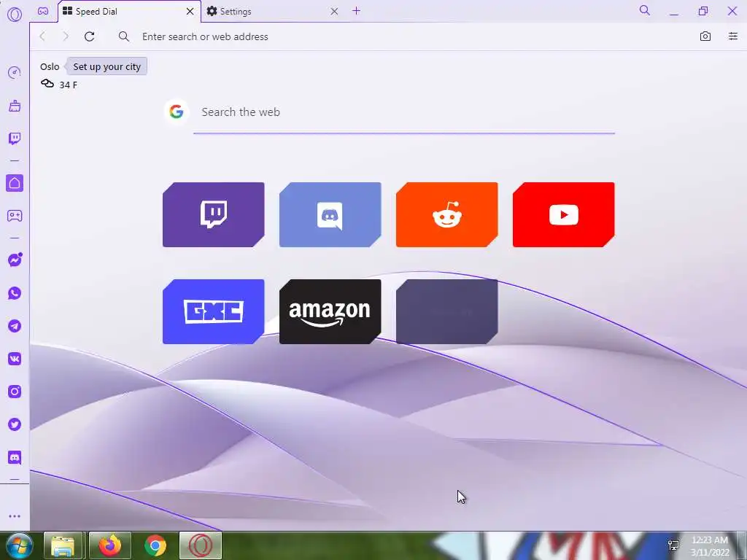Click the network icon in system tray

tap(673, 545)
